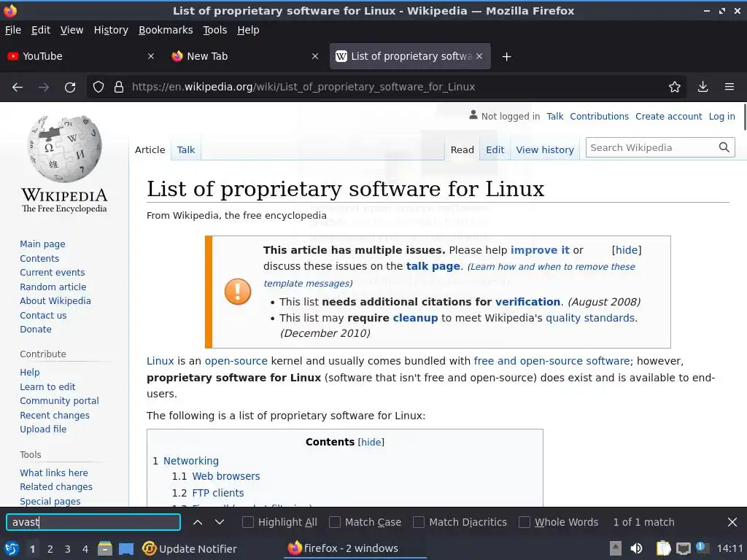
Task: Open clipboard tray icon
Action: pyautogui.click(x=663, y=549)
